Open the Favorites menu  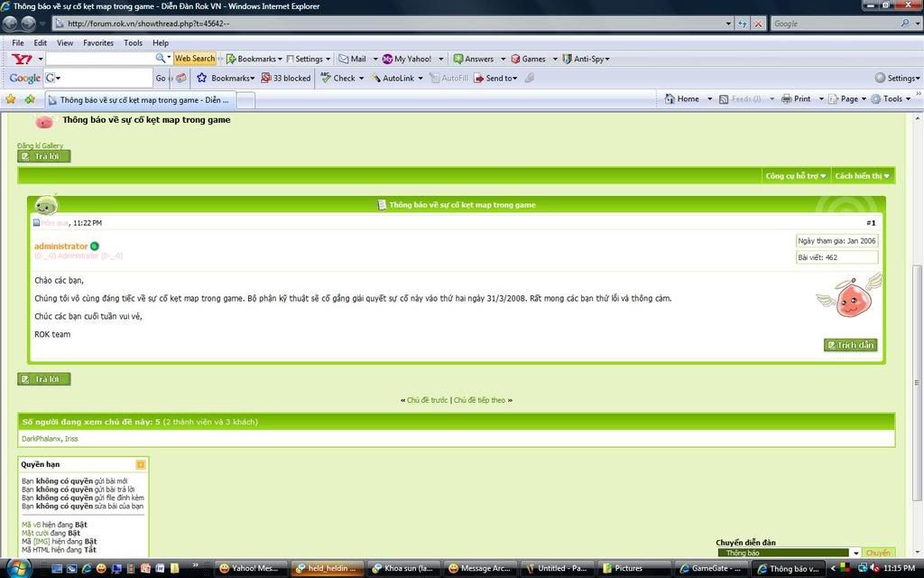98,42
